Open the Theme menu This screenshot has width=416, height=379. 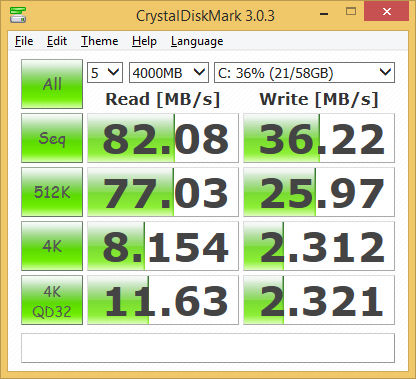pyautogui.click(x=100, y=41)
